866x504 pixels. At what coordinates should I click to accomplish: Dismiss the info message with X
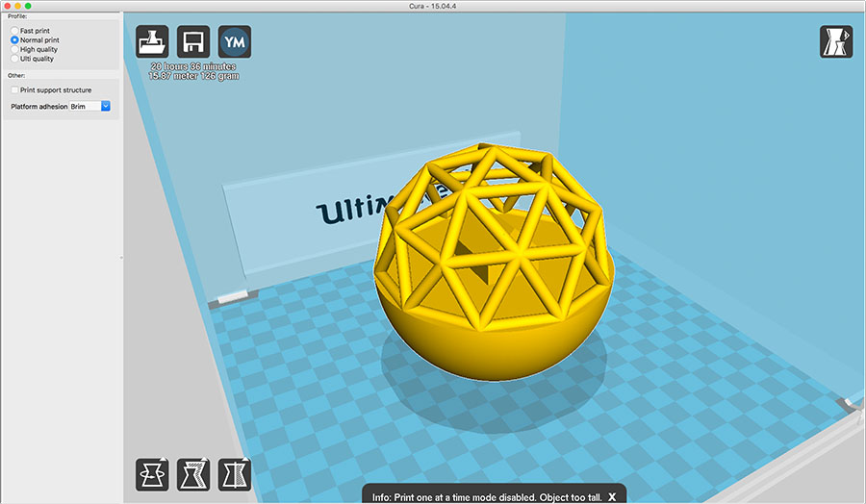click(x=612, y=497)
